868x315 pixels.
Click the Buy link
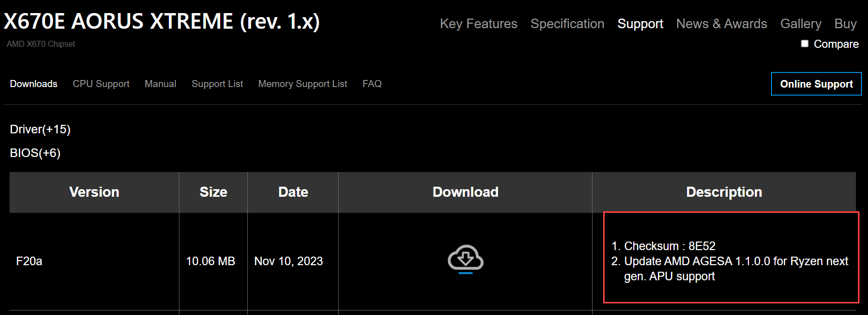[x=845, y=24]
